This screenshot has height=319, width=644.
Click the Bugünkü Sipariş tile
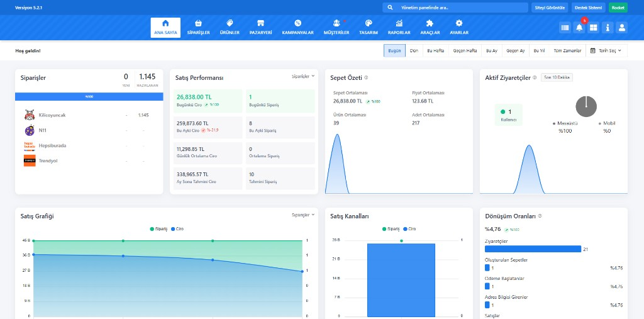[x=280, y=101]
